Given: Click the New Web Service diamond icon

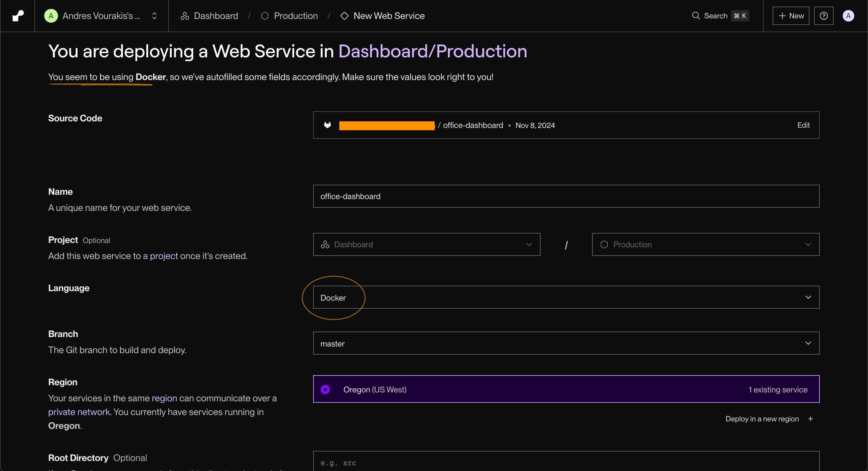Looking at the screenshot, I should pyautogui.click(x=344, y=16).
